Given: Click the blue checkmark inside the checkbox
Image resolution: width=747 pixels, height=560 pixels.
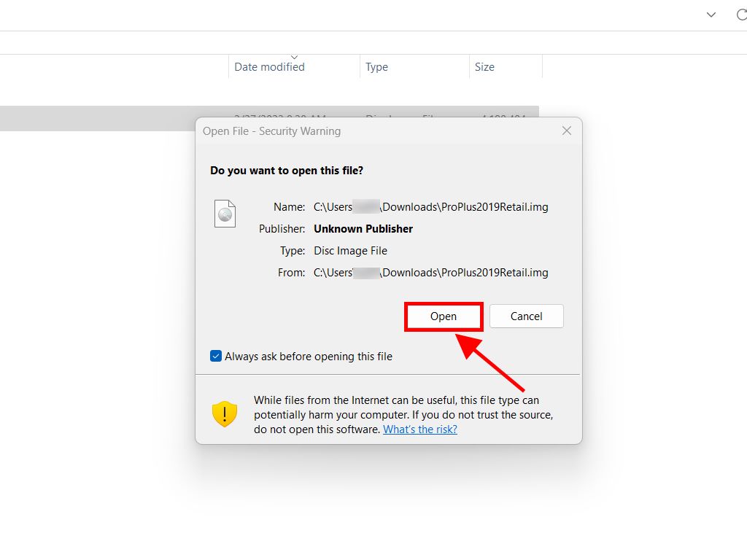Looking at the screenshot, I should click(215, 356).
